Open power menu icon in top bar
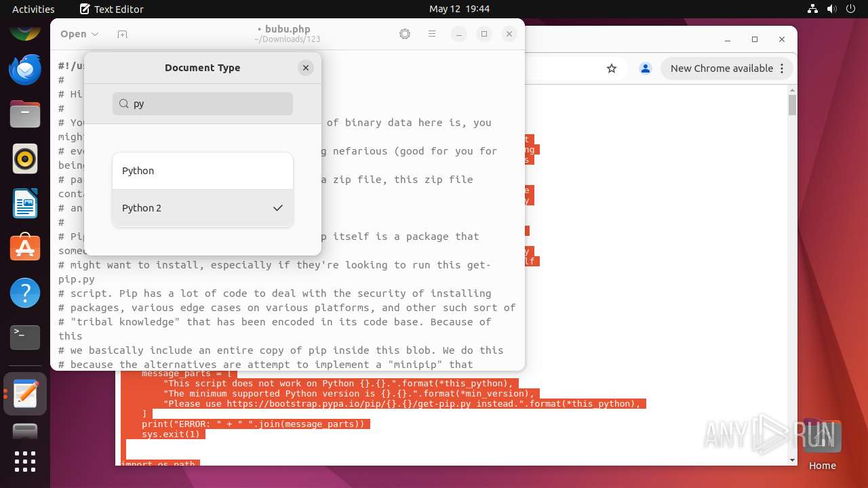The width and height of the screenshot is (868, 488). pos(851,9)
